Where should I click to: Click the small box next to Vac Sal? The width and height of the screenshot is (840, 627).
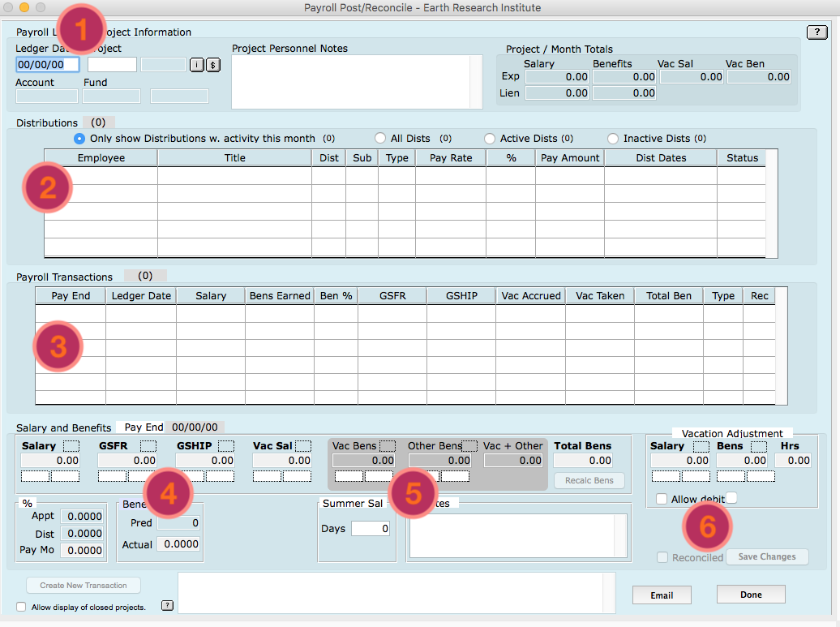click(303, 445)
